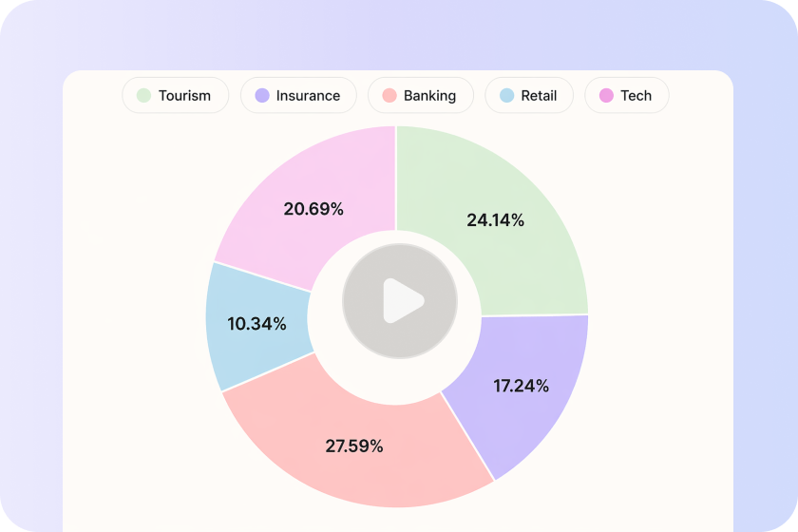The image size is (798, 532).
Task: Click the 27.59% percentage label
Action: click(354, 446)
